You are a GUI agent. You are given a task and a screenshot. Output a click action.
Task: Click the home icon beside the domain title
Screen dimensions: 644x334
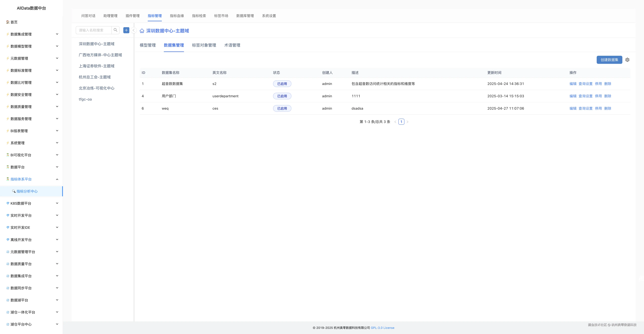[x=142, y=31]
